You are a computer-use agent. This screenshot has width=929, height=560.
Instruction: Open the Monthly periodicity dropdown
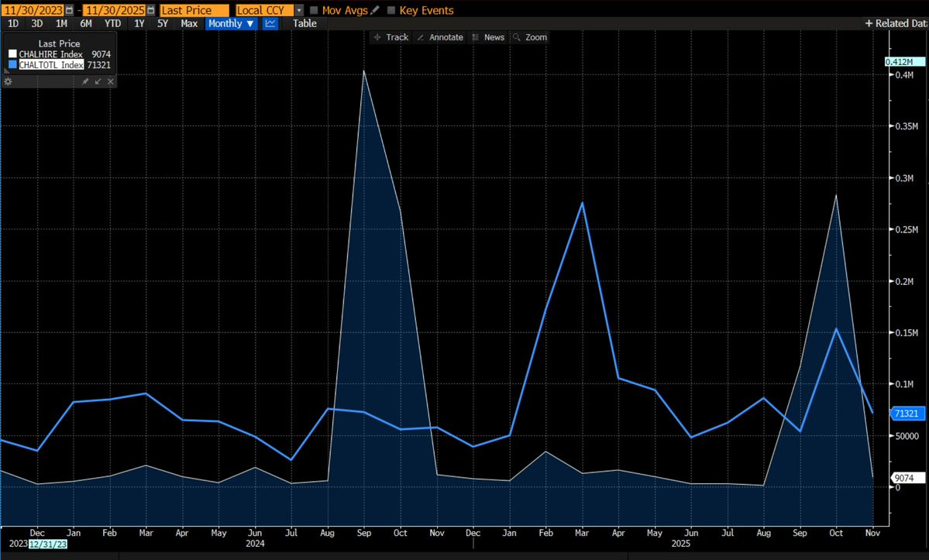click(x=231, y=23)
